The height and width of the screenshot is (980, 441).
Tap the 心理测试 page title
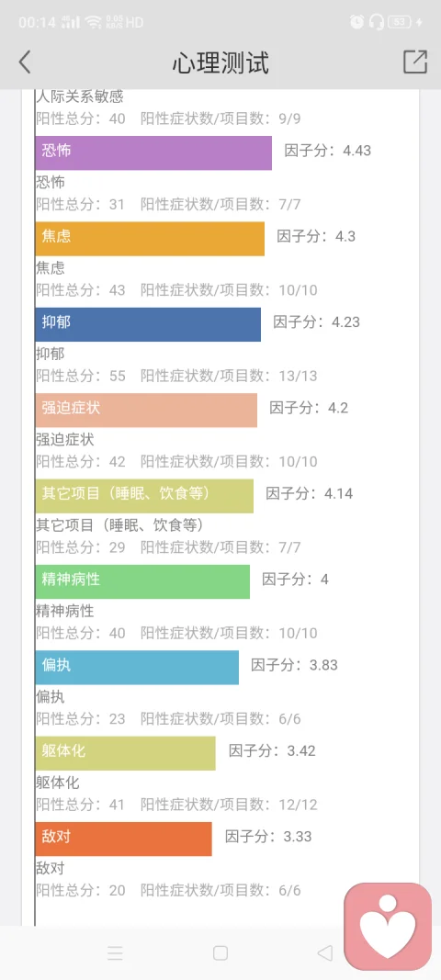click(220, 63)
